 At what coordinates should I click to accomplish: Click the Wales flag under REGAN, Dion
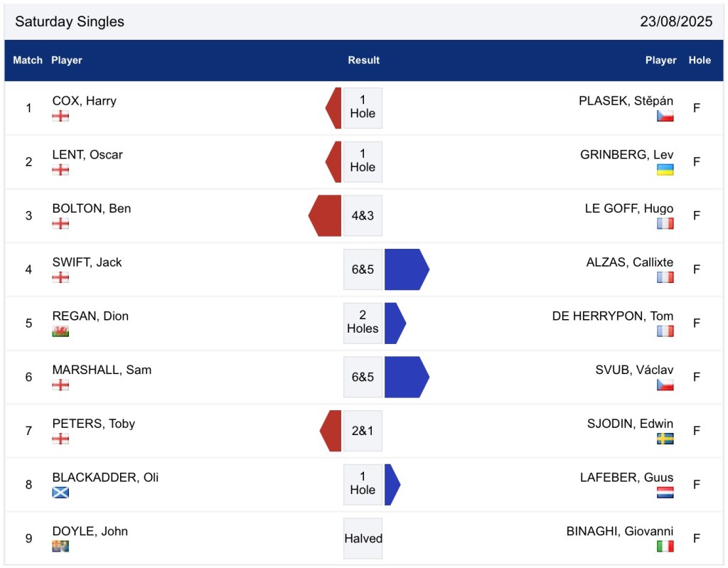point(60,331)
